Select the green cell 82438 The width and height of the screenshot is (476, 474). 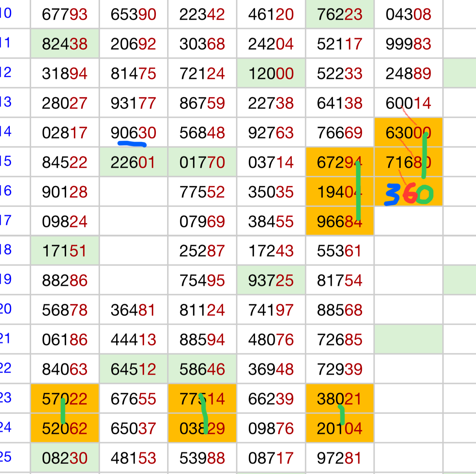(65, 44)
